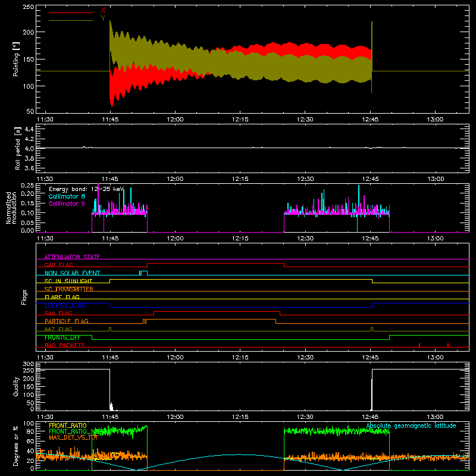Click the '80' tick on Degrees axis

pos(30,431)
